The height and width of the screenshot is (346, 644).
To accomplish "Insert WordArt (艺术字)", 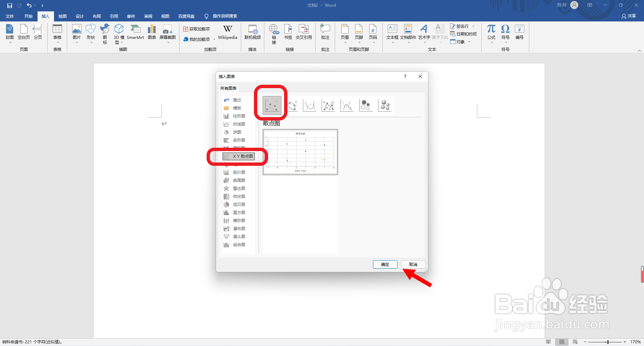I will pyautogui.click(x=424, y=33).
